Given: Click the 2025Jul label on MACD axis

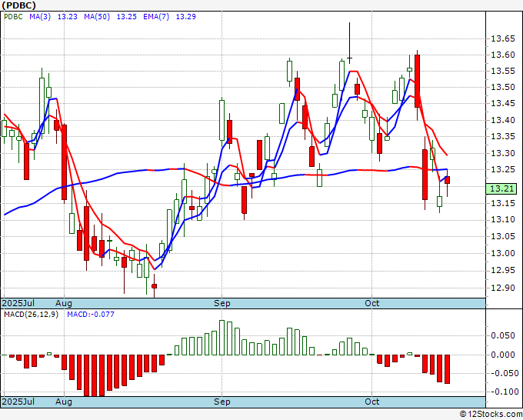Looking at the screenshot, I should [18, 402].
